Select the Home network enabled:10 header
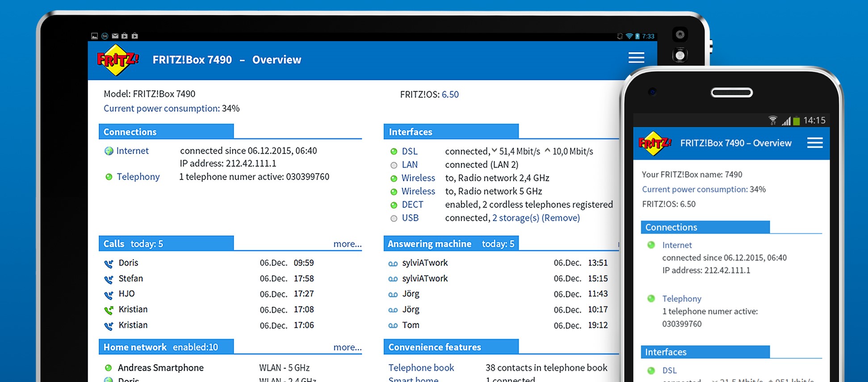Screen dimensions: 868x382 (x=166, y=347)
